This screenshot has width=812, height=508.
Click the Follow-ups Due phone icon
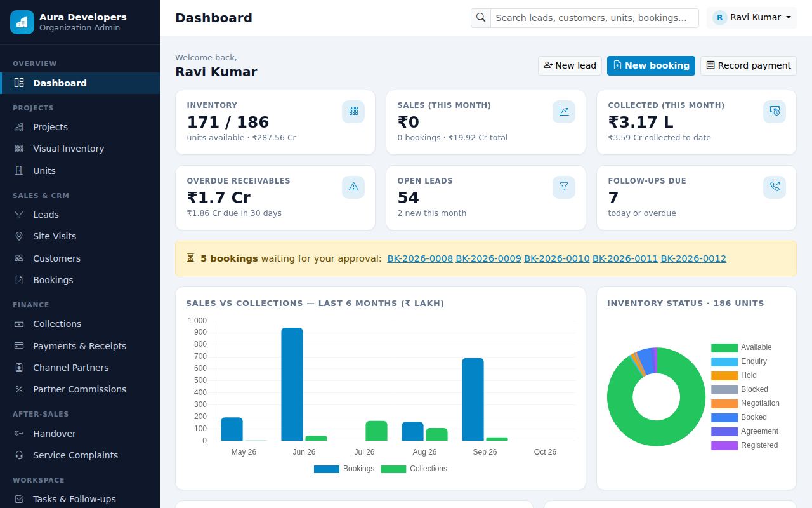(x=775, y=187)
